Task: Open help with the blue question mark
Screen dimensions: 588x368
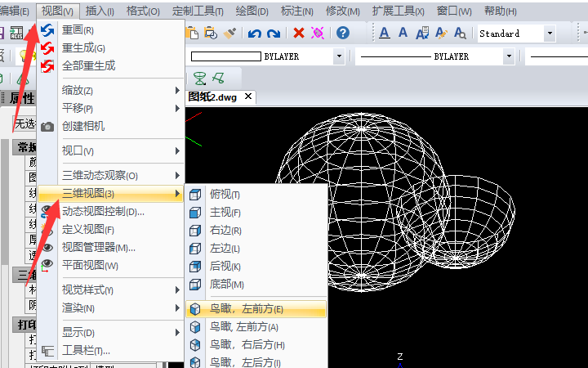Action: pos(343,33)
